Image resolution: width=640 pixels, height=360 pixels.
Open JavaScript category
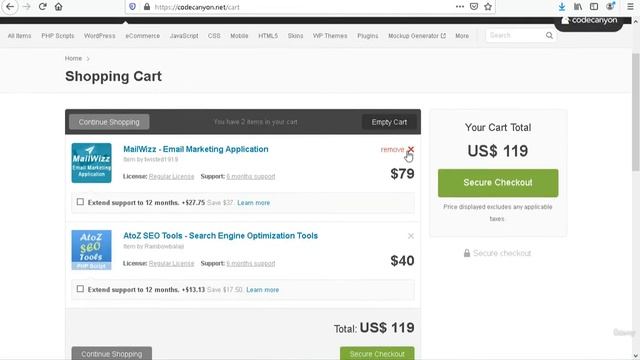pos(184,36)
